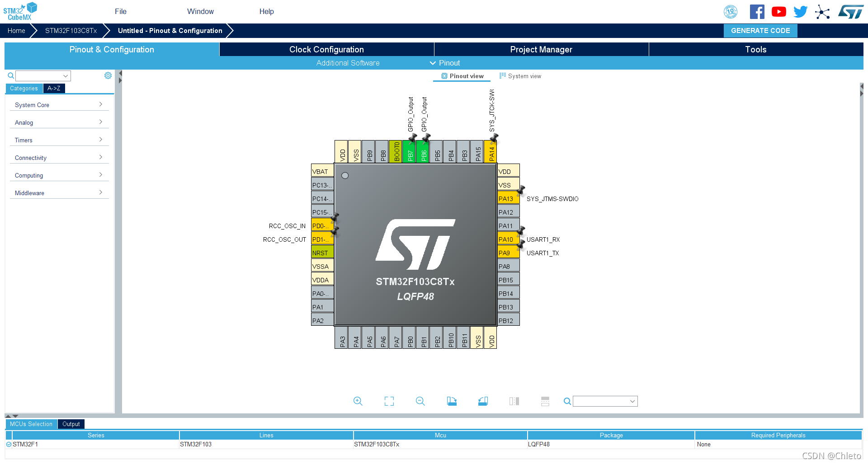Expand Middleware category
The image size is (868, 464).
pos(59,193)
